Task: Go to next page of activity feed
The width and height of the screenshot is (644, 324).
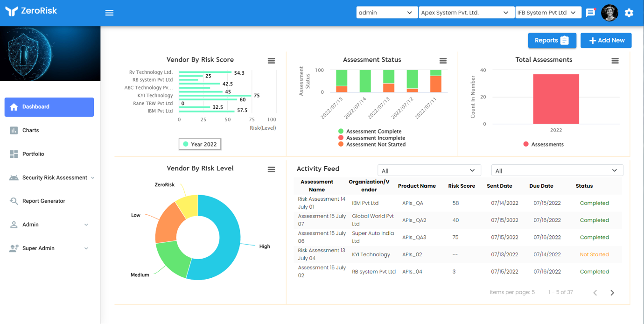Action: coord(612,293)
